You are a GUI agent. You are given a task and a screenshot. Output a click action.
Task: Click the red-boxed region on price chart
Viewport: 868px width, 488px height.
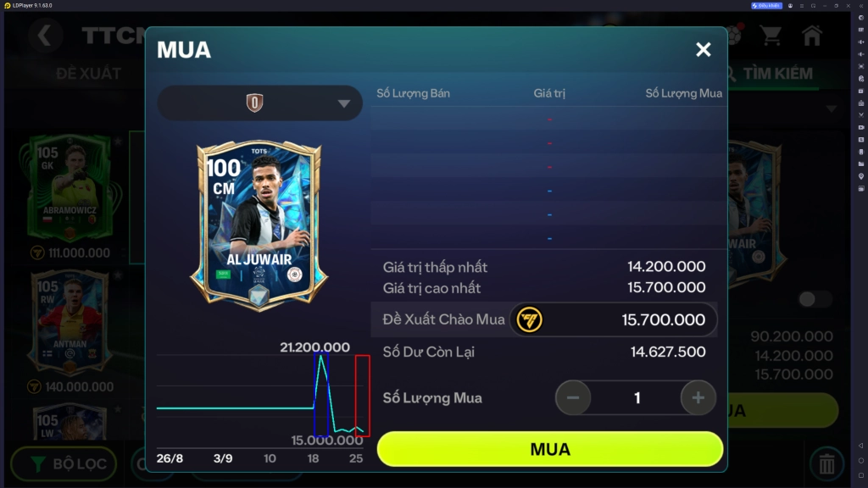[x=363, y=396]
